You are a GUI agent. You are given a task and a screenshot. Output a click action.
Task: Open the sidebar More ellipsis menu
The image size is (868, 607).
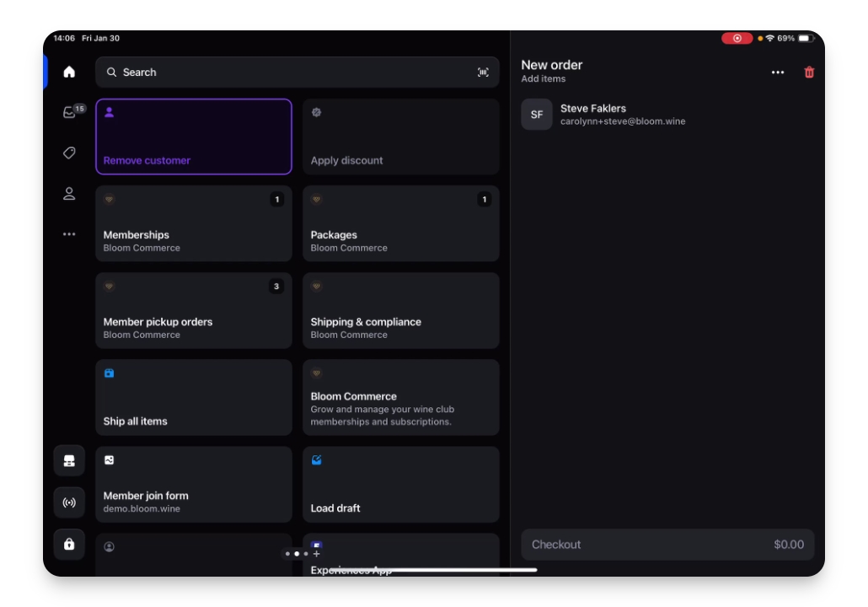68,234
